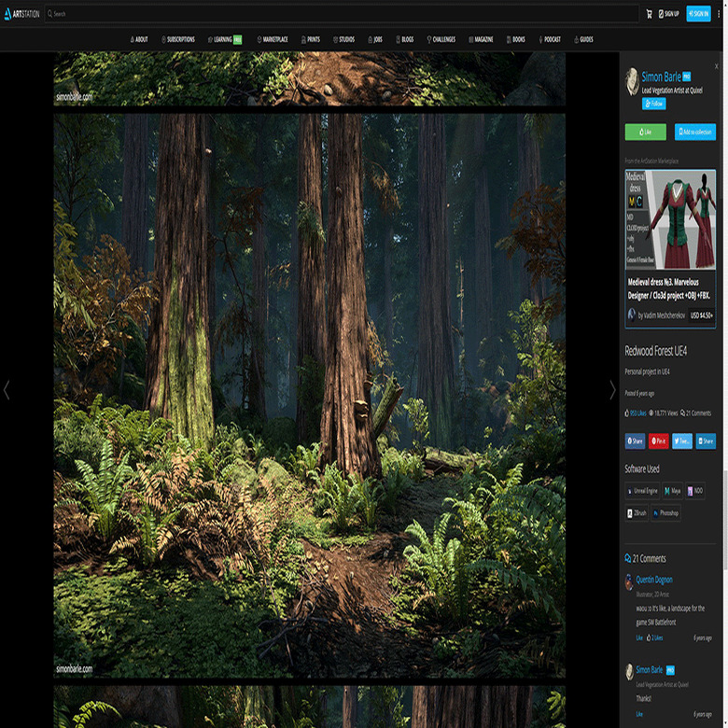Open the ArtStation home logo
The height and width of the screenshot is (728, 728).
(21, 14)
